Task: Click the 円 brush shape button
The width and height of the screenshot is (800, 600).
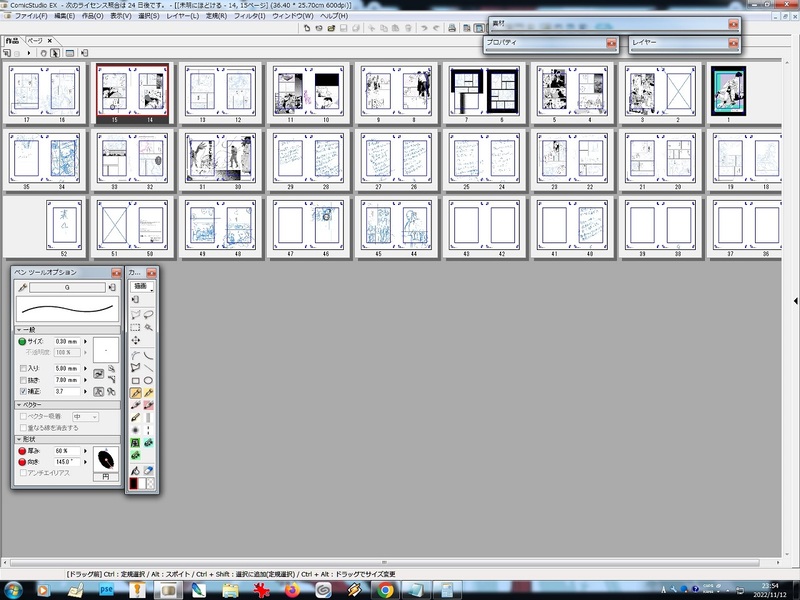Action: (106, 477)
